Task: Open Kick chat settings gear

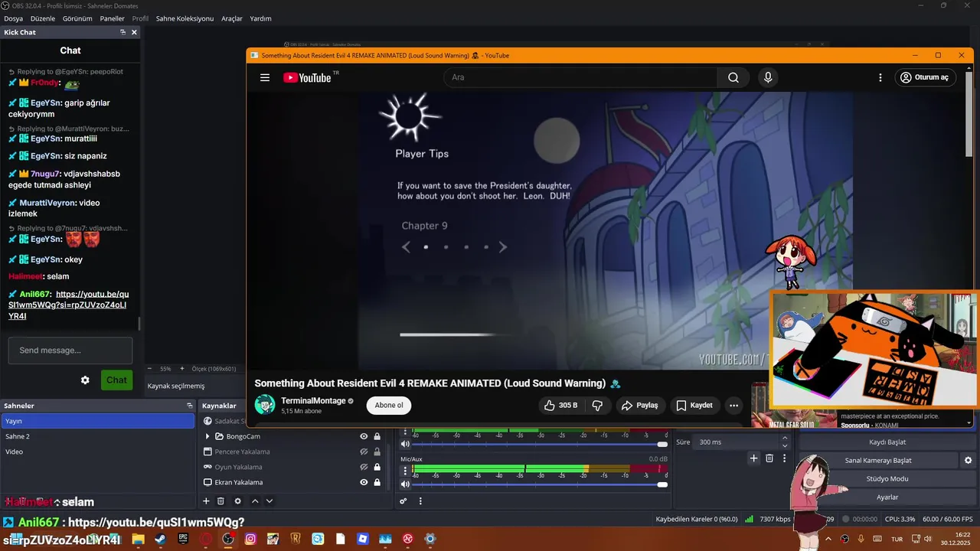Action: pyautogui.click(x=85, y=380)
